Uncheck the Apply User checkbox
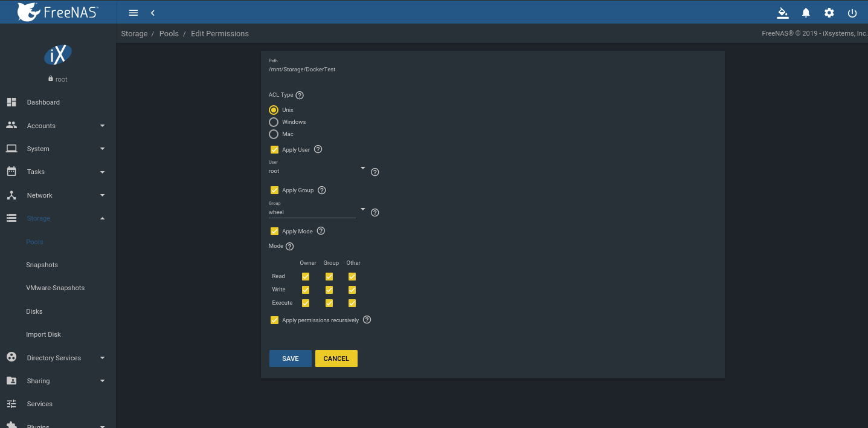The image size is (868, 428). click(274, 150)
